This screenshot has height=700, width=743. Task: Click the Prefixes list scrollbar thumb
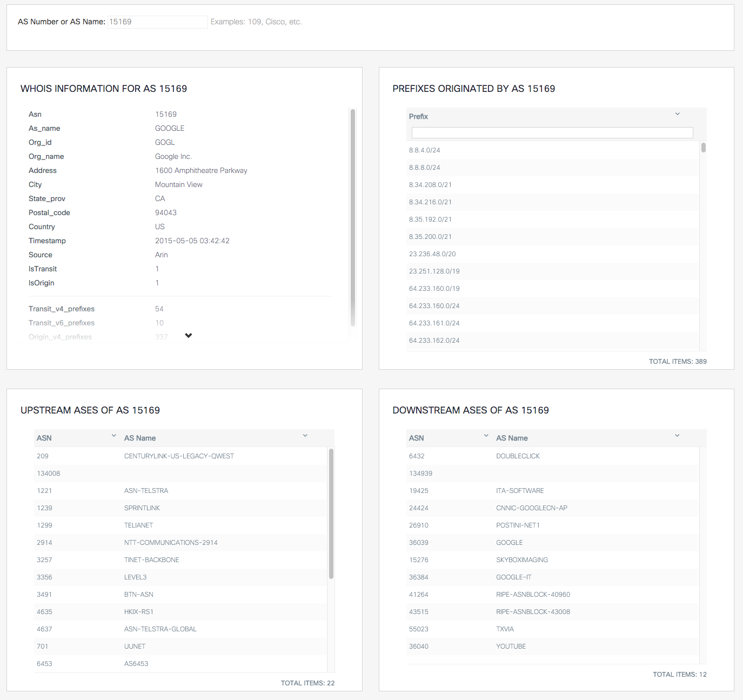point(703,148)
